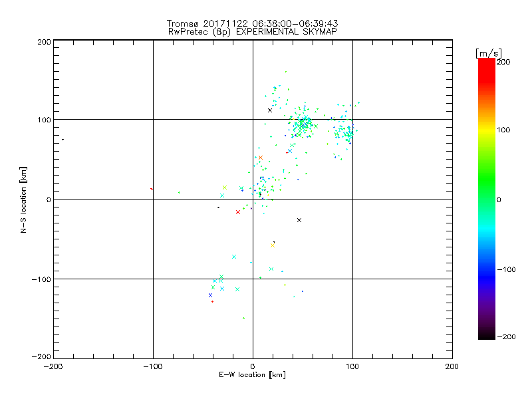The height and width of the screenshot is (399, 532).
Task: Click the black X marker south-east of origin
Action: [x=299, y=220]
